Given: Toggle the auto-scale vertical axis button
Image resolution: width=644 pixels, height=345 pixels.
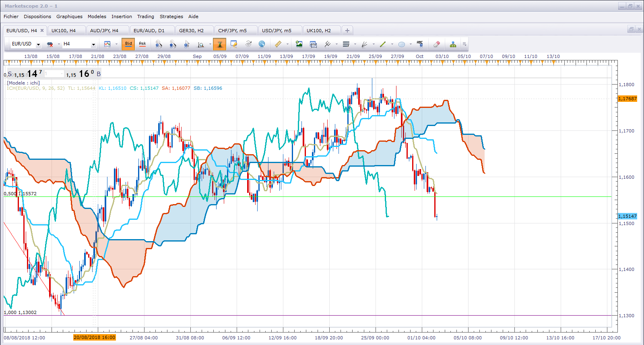Looking at the screenshot, I should tap(220, 44).
